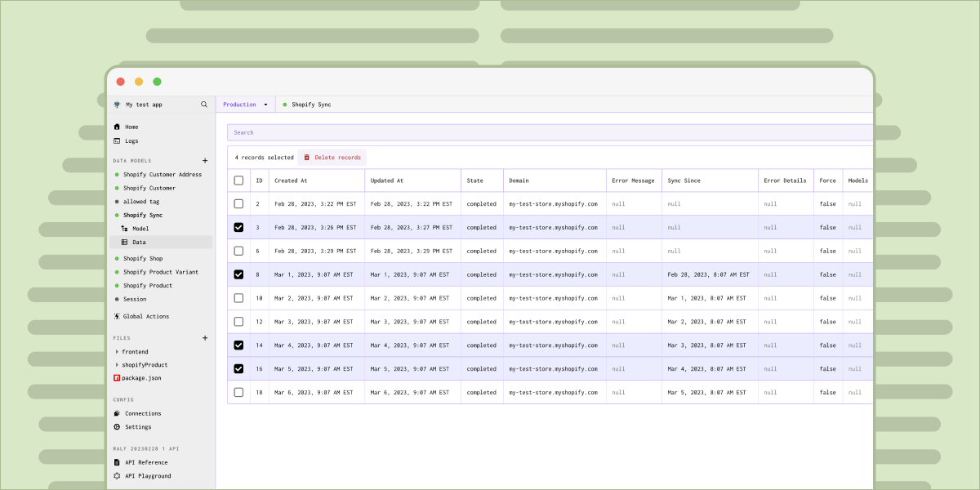Open the Production environment dropdown
This screenshot has width=980, height=490.
244,105
